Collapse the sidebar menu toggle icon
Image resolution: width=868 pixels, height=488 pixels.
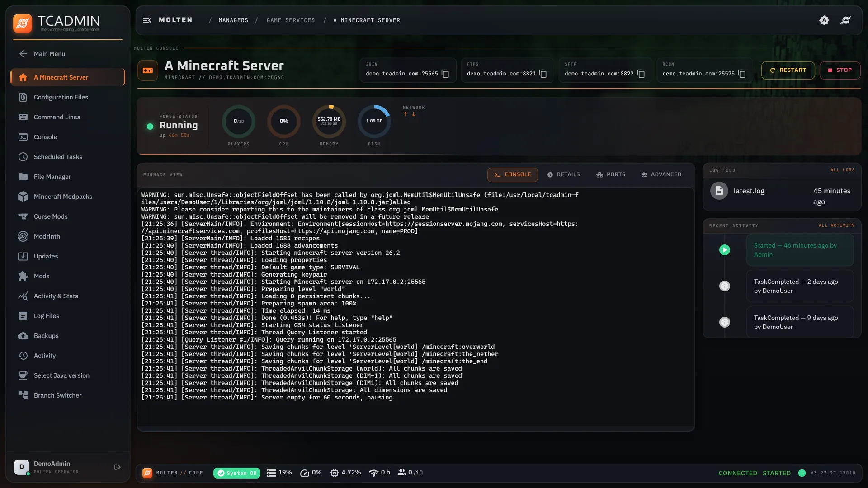coord(146,20)
